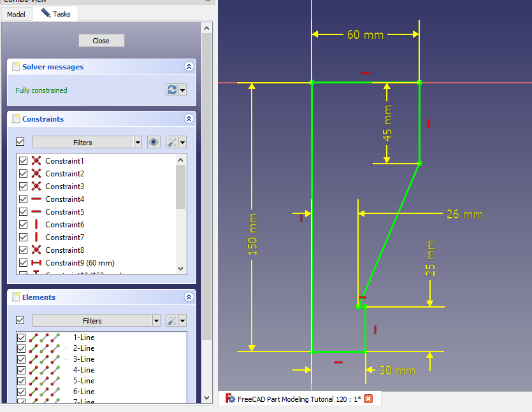The height and width of the screenshot is (412, 532).
Task: Collapse the Solver messages section
Action: 189,66
